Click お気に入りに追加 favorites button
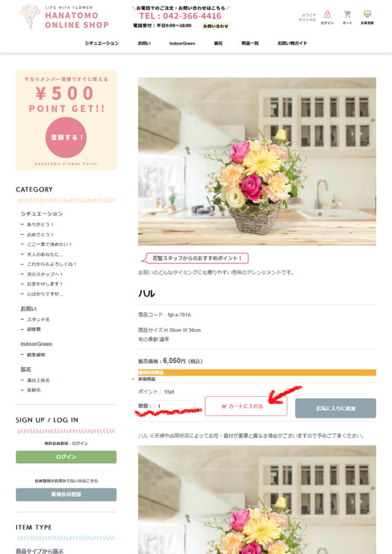 pos(335,408)
